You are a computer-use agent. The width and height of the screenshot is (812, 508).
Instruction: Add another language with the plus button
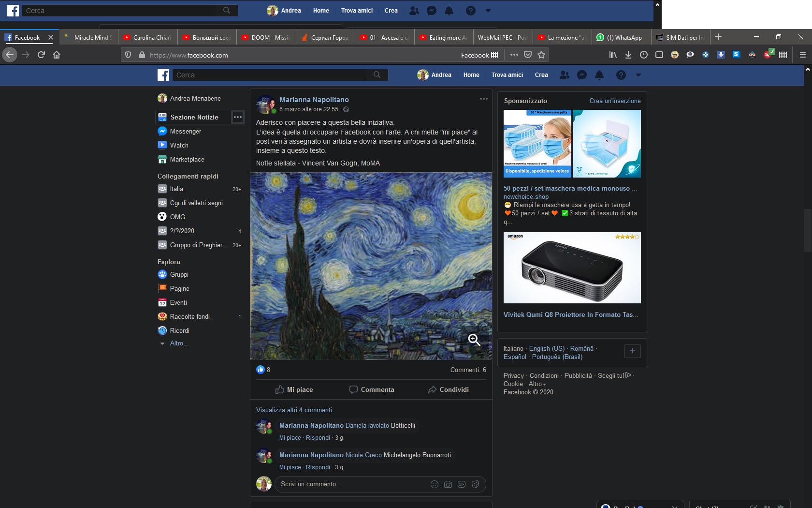pyautogui.click(x=632, y=351)
